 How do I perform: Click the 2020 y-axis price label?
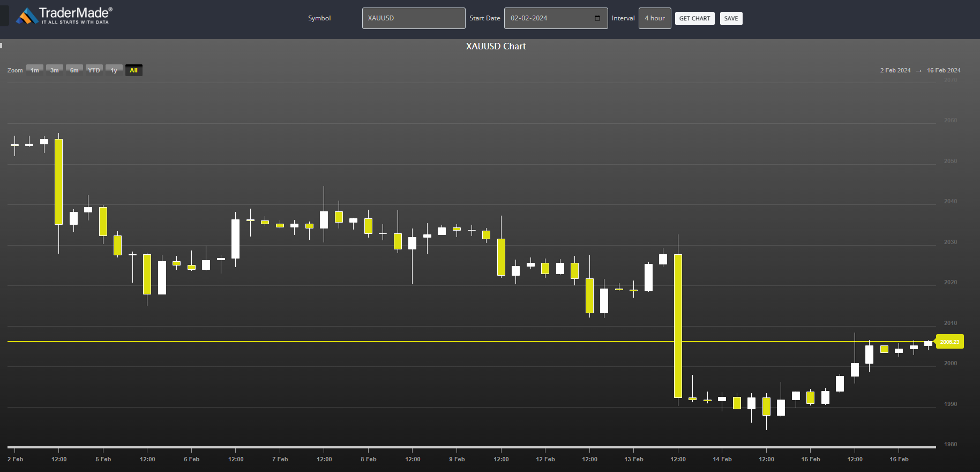[951, 282]
